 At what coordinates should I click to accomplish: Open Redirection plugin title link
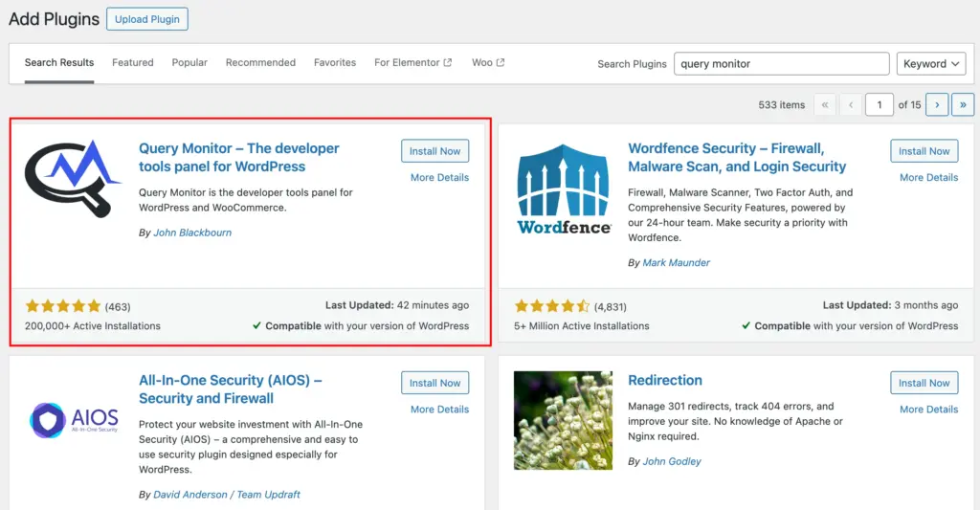(665, 380)
